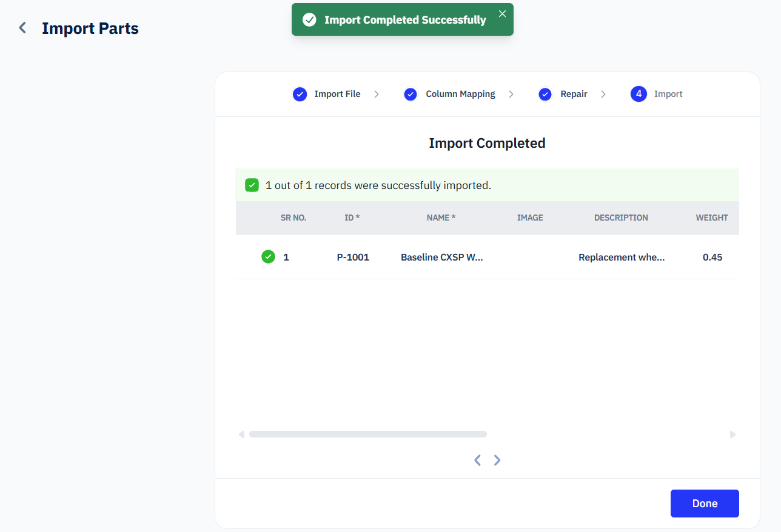Open the Import File step
This screenshot has height=532, width=781.
[x=337, y=94]
